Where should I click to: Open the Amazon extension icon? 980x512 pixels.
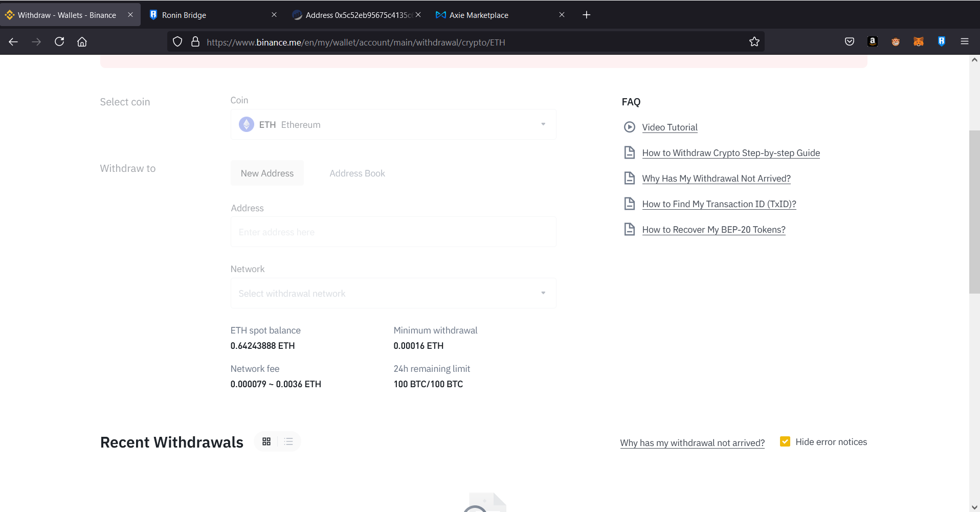[873, 42]
